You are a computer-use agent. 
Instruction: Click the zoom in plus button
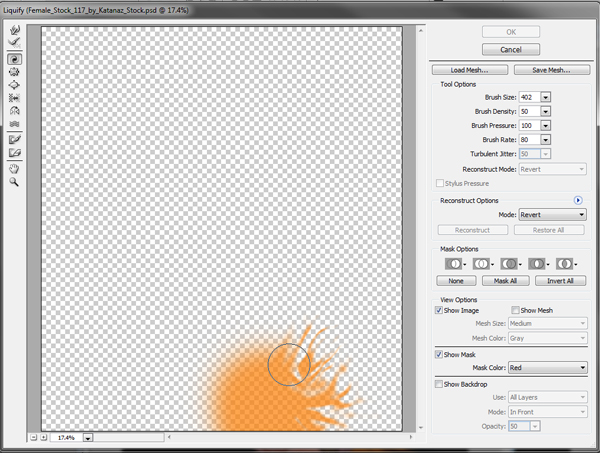click(44, 437)
